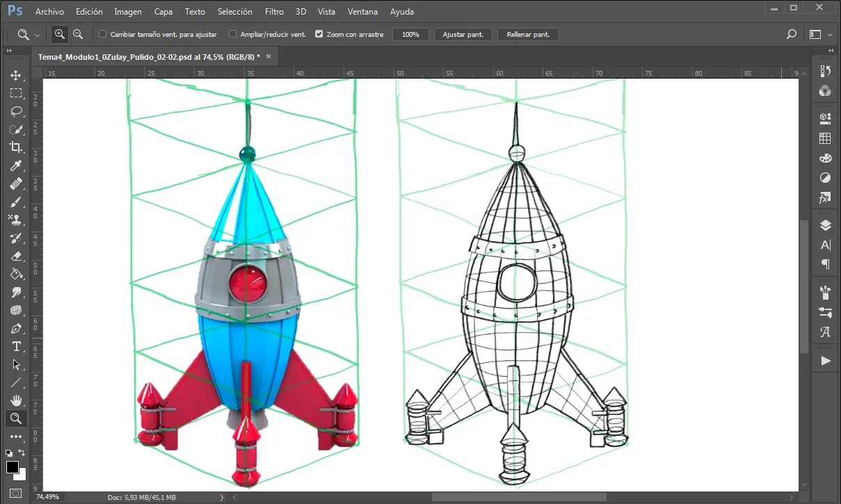Open the Ventana menu

[363, 12]
